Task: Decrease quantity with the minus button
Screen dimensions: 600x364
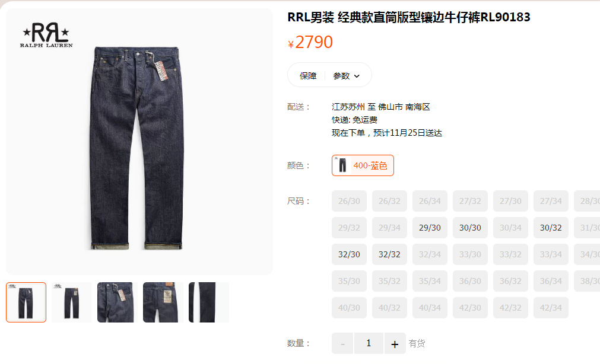Action: 342,343
